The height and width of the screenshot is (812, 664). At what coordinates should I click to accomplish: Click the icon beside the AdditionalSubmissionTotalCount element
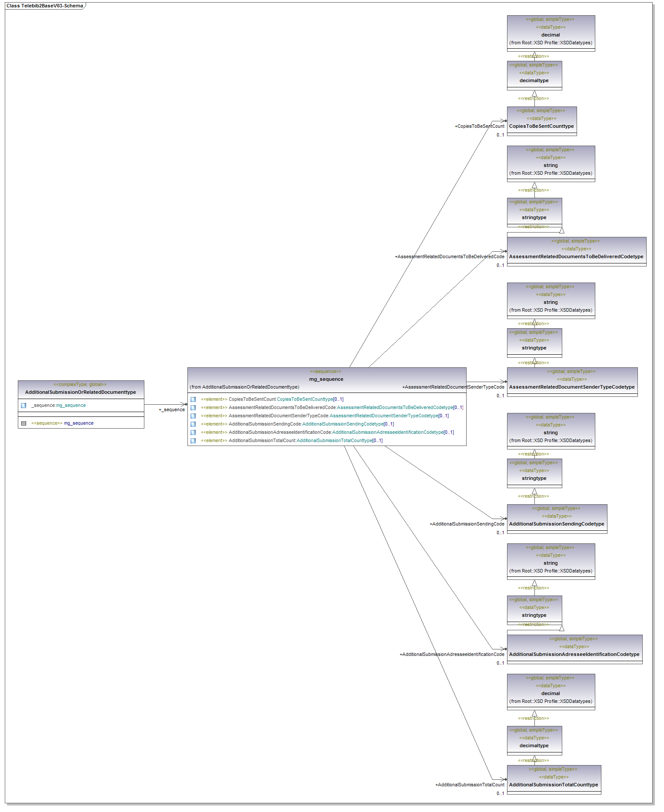point(193,441)
